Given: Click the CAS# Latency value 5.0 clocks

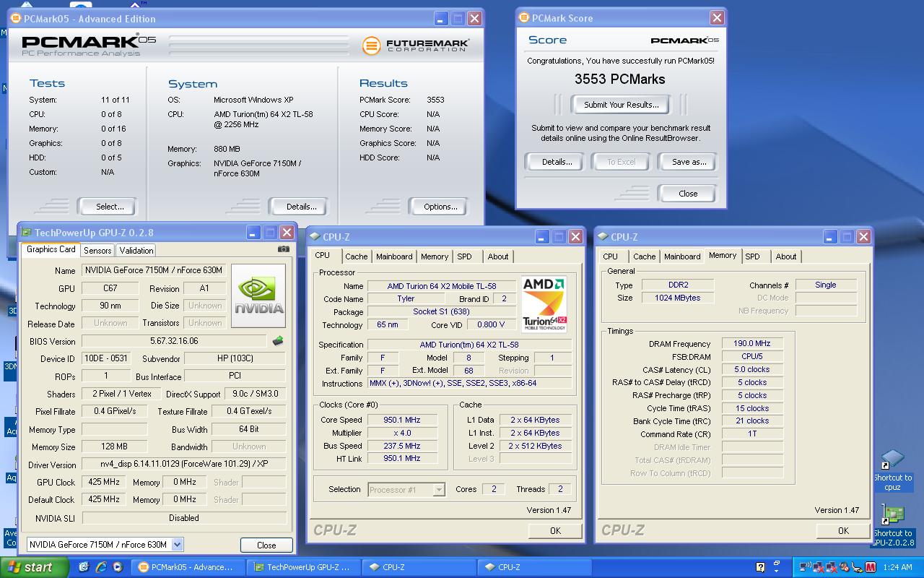Looking at the screenshot, I should pyautogui.click(x=751, y=369).
